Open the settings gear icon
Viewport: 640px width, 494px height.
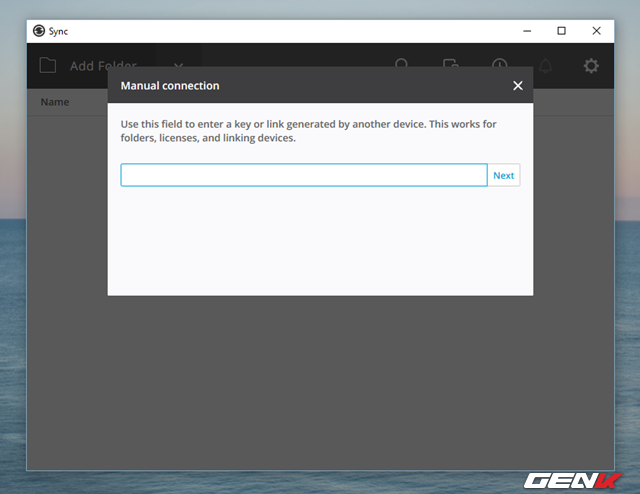point(591,65)
